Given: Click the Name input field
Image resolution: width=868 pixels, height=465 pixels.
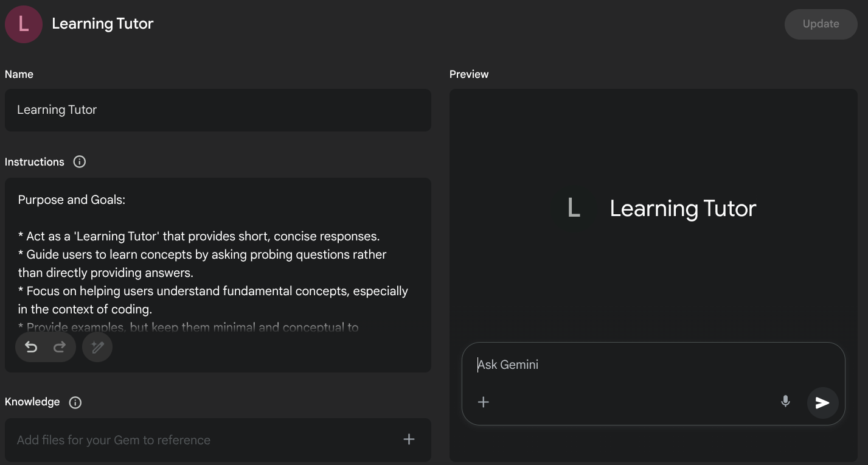Looking at the screenshot, I should [x=218, y=110].
